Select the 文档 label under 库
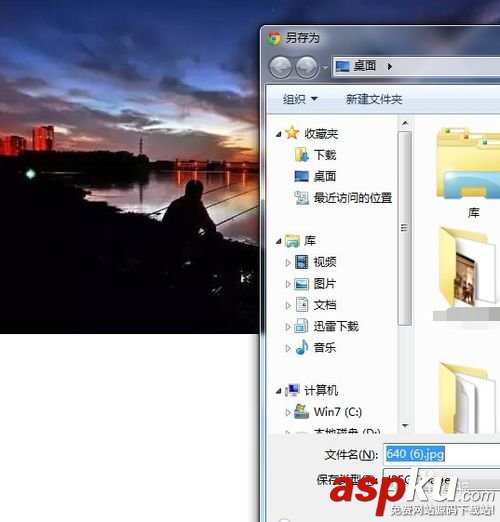This screenshot has height=522, width=500. pos(325,305)
